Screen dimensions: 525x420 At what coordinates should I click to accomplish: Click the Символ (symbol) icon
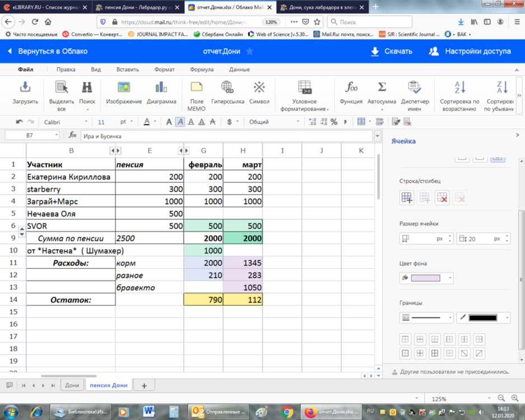point(259,88)
